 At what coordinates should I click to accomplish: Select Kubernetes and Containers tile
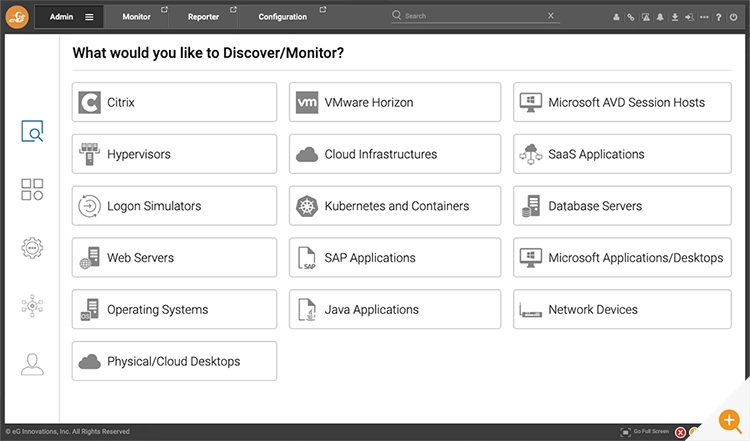pyautogui.click(x=395, y=206)
